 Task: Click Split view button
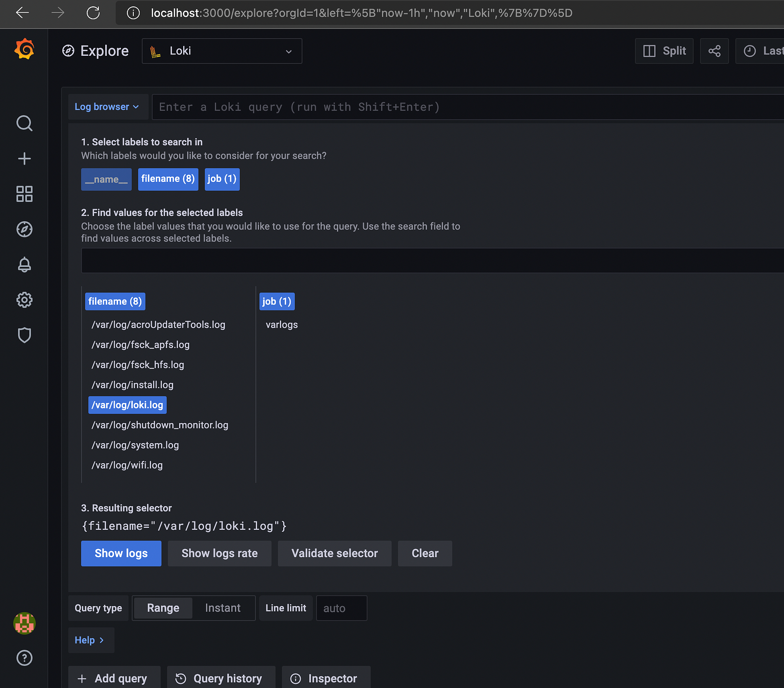664,51
